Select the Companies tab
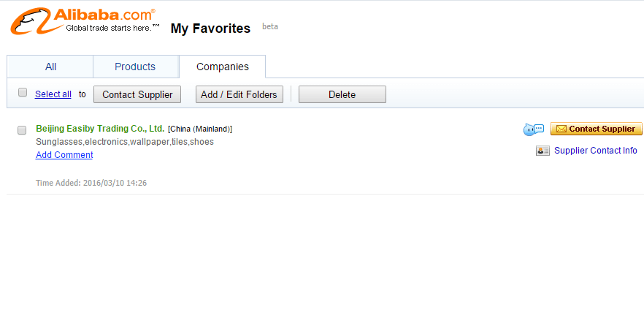This screenshot has width=644, height=313. [222, 67]
